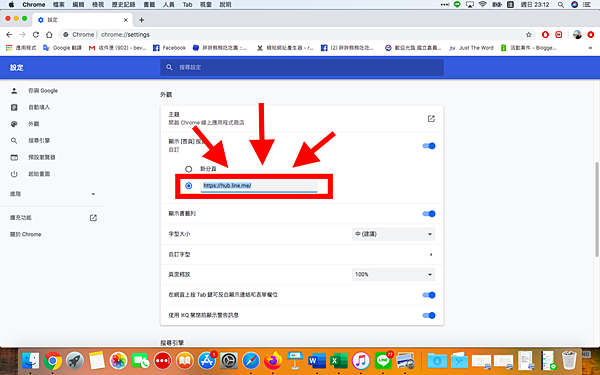Open the red square extension icon in toolbar
The width and height of the screenshot is (600, 375).
(559, 34)
